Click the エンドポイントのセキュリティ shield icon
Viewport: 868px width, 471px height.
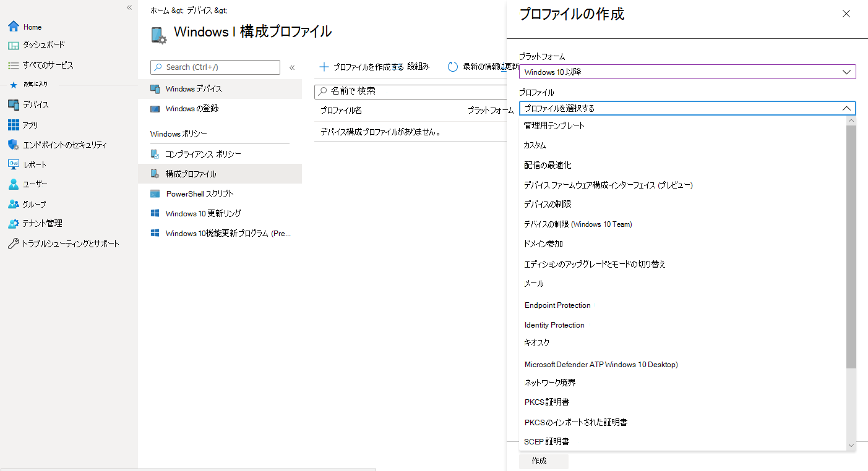[x=12, y=144]
